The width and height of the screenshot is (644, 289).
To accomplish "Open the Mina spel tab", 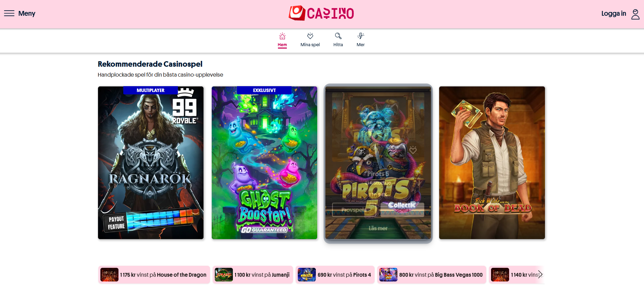I will 310,40.
